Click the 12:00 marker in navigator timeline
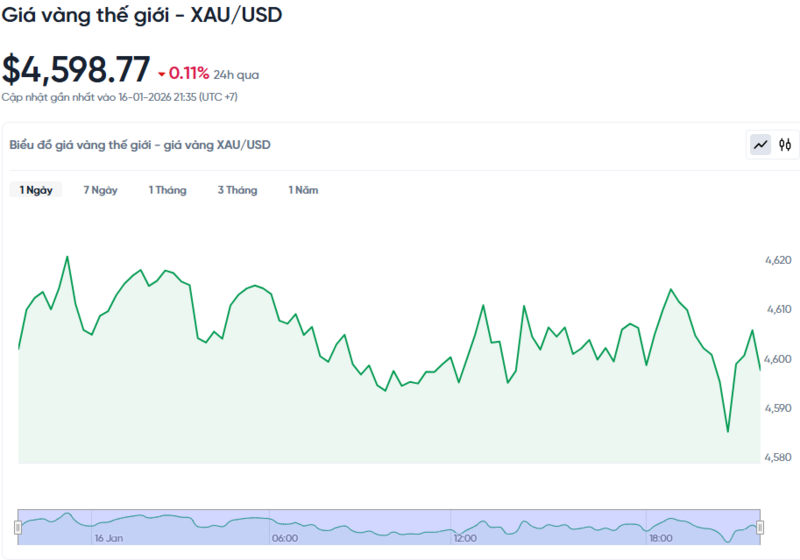This screenshot has width=800, height=560. click(x=464, y=538)
